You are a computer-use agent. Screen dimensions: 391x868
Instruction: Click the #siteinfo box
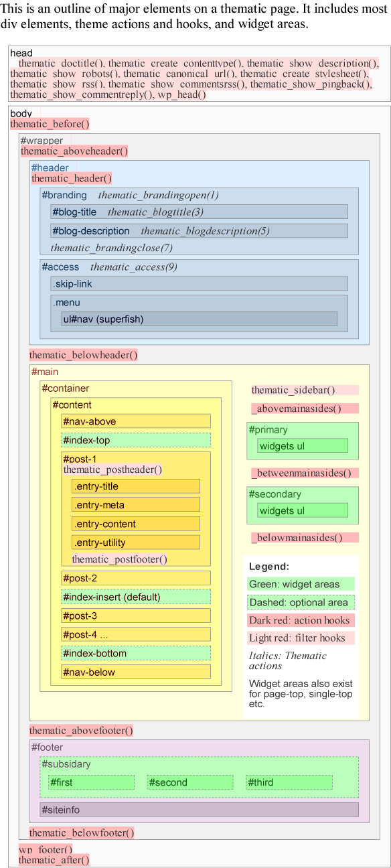click(199, 810)
